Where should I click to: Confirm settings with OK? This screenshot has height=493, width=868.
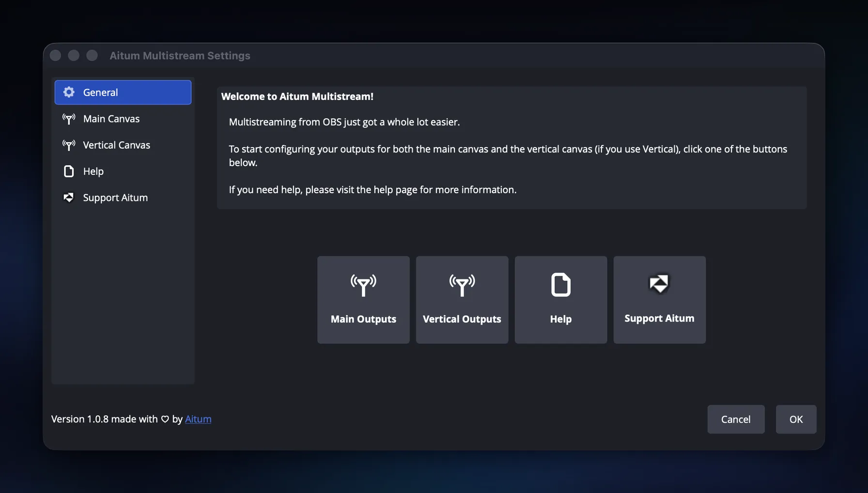[x=796, y=419]
